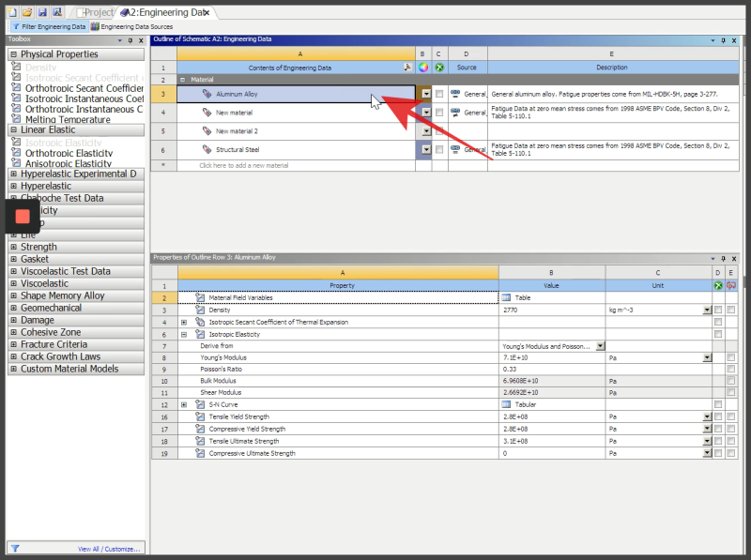
Task: Open the column B dropdown for Aluminum Alloy
Action: click(426, 94)
